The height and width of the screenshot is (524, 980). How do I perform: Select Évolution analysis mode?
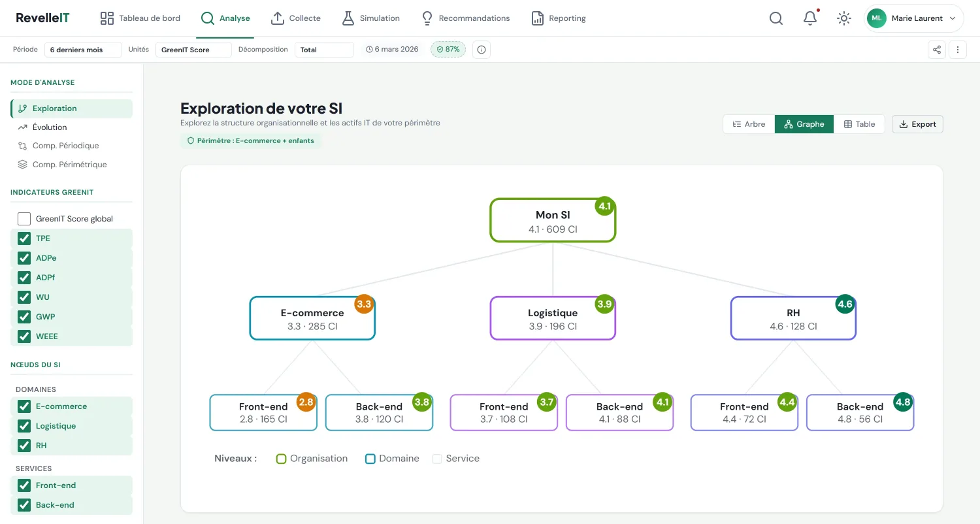tap(72, 127)
